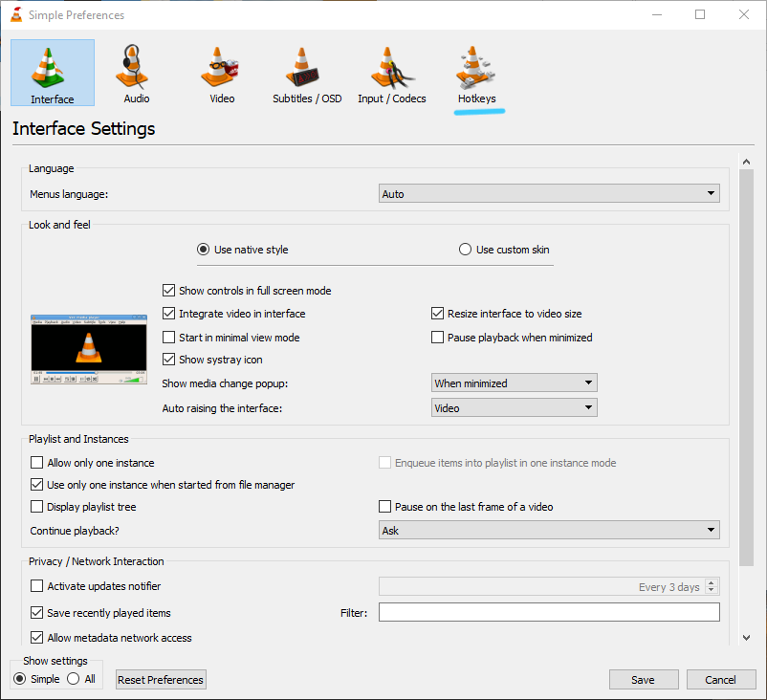
Task: Select All show settings radio button
Action: (x=74, y=679)
